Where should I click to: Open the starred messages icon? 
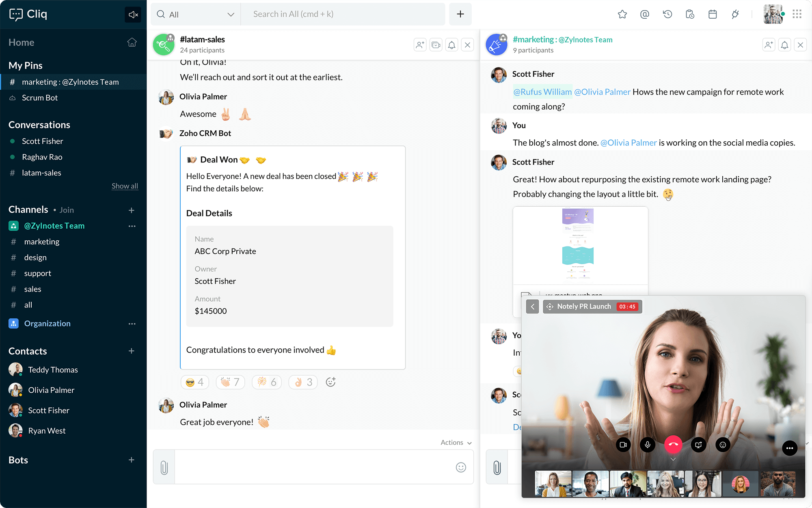[x=622, y=15]
